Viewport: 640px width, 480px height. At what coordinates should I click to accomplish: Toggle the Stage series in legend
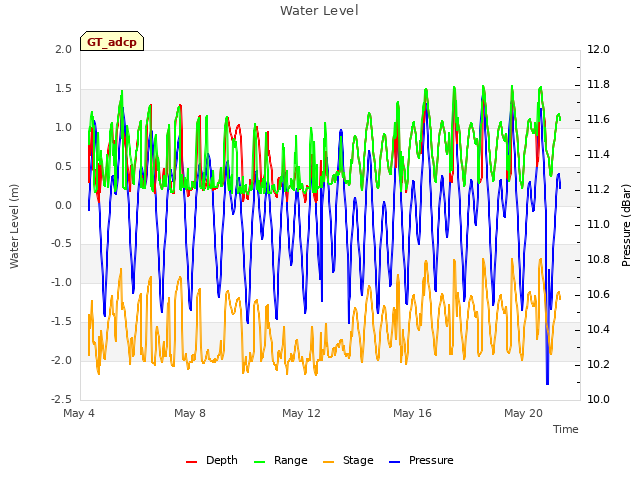tap(348, 460)
